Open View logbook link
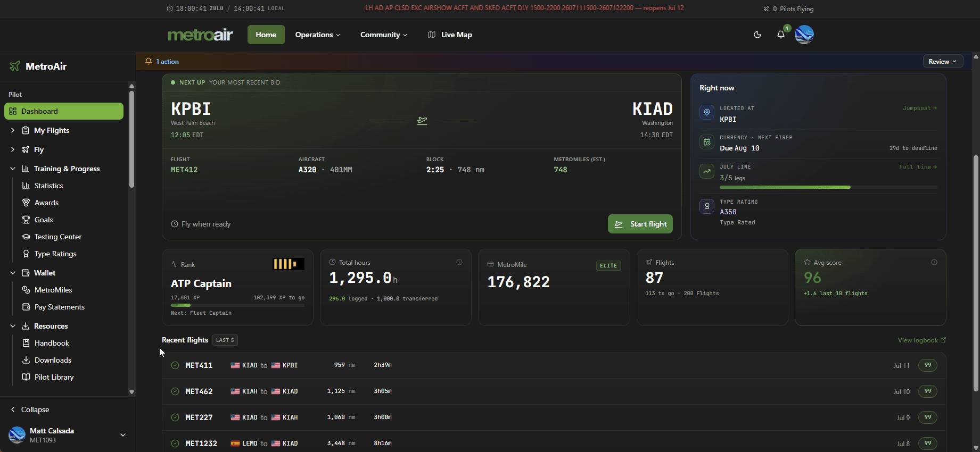The height and width of the screenshot is (452, 980). (922, 340)
